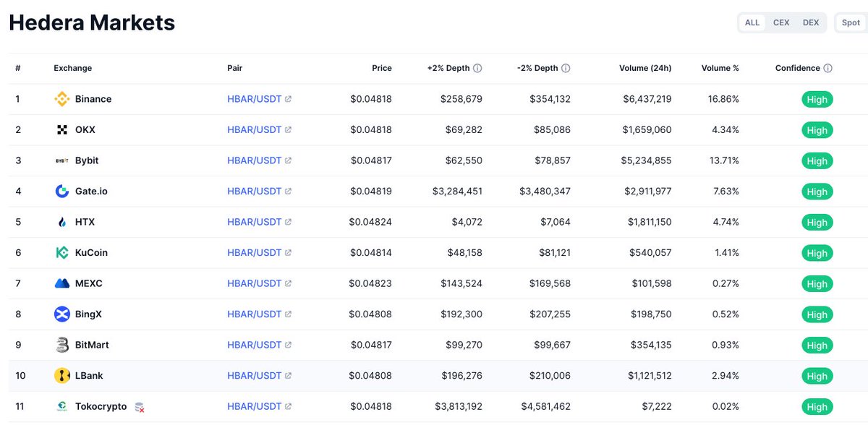Screen dimensions: 868x425
Task: Click the High confidence badge for MEXC
Action: click(817, 284)
